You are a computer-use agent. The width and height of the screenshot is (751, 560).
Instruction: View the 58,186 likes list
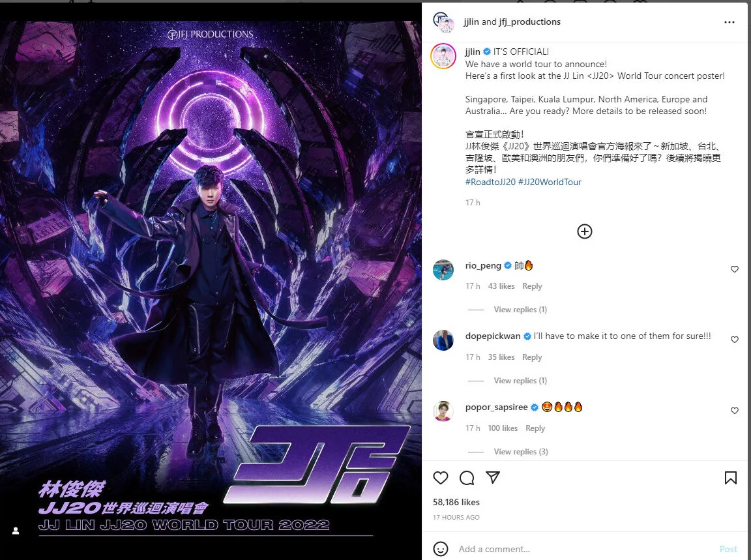[456, 502]
